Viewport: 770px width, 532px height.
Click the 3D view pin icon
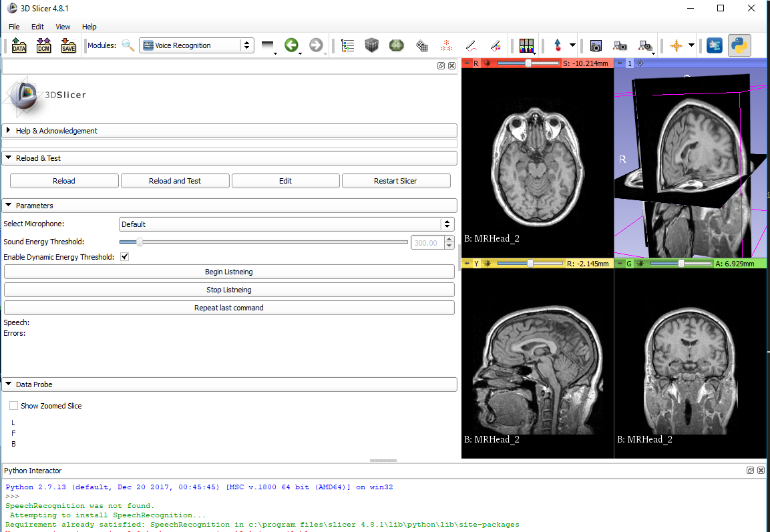tap(620, 63)
